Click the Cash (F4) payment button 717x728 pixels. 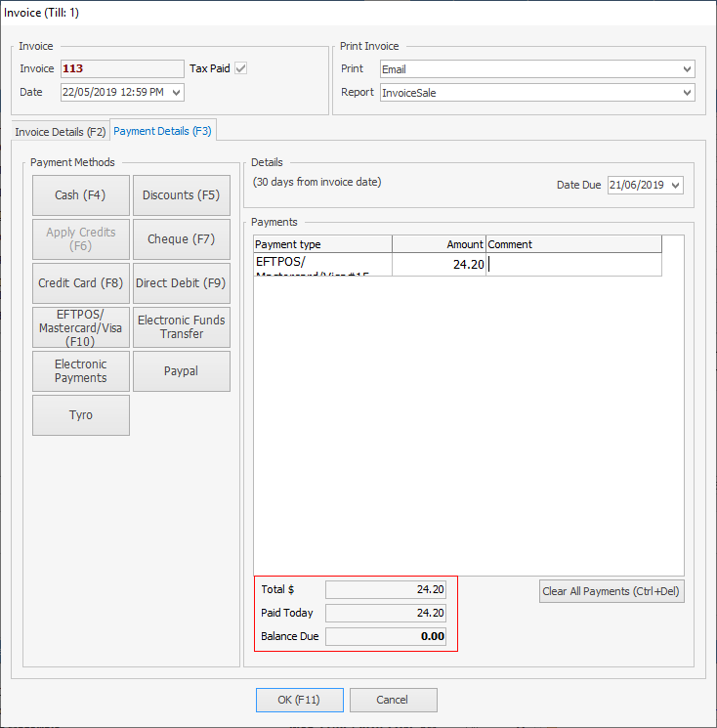click(x=81, y=195)
